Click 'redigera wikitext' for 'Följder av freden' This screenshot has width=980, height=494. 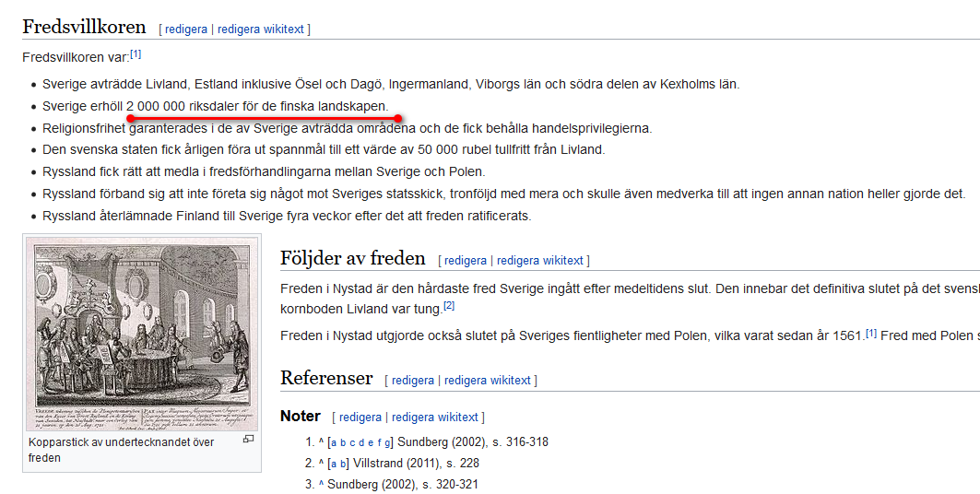click(x=540, y=261)
